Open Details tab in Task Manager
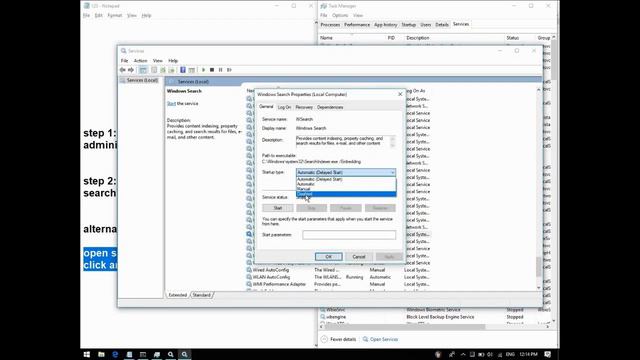Screen dimensions: 640x360 (442, 25)
